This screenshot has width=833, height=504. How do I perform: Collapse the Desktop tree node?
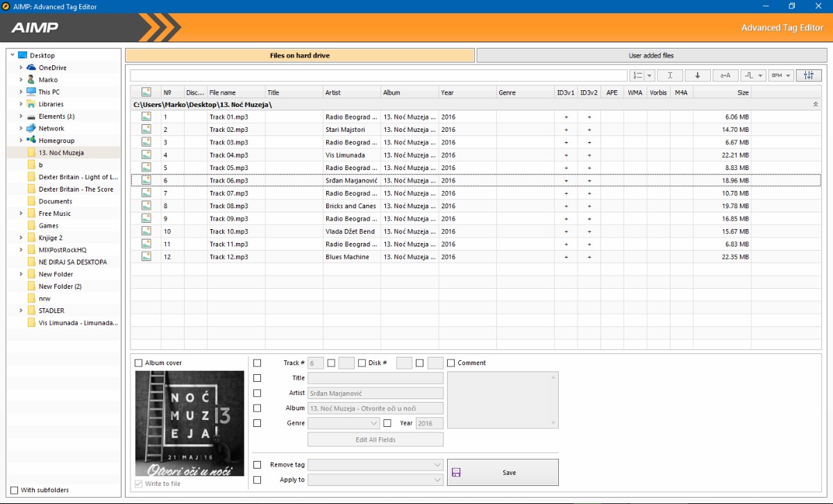pos(12,55)
